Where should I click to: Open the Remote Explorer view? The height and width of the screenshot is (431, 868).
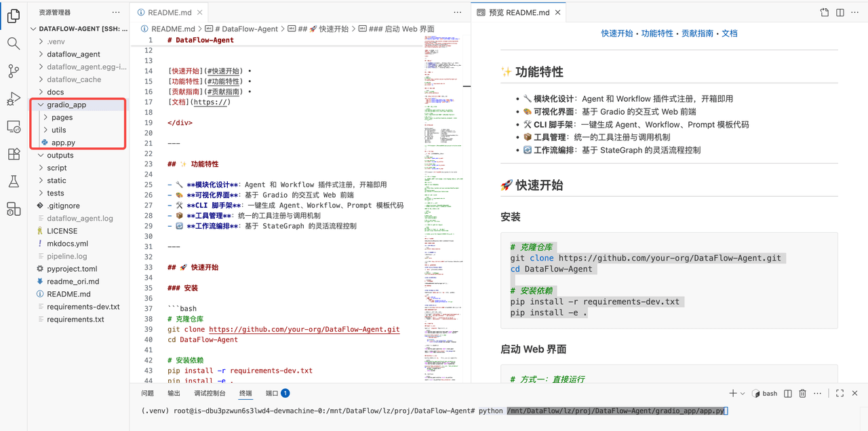pos(14,128)
